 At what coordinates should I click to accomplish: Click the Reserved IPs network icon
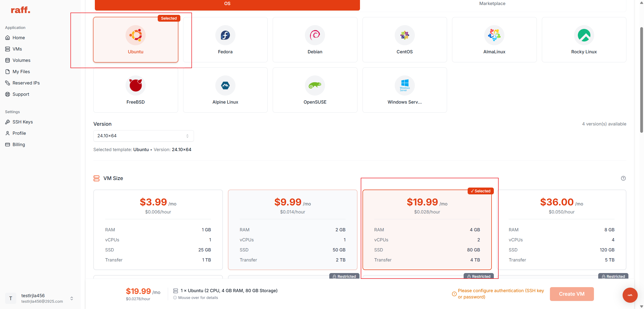coord(8,83)
